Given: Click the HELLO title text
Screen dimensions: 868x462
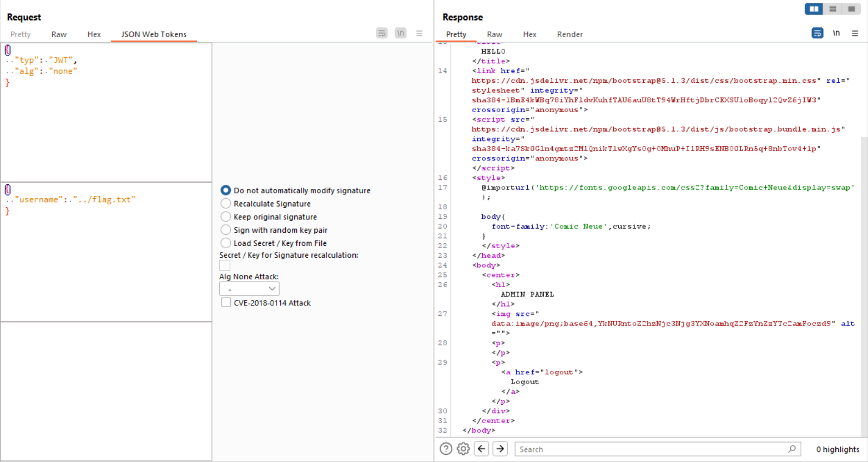Looking at the screenshot, I should [x=493, y=51].
